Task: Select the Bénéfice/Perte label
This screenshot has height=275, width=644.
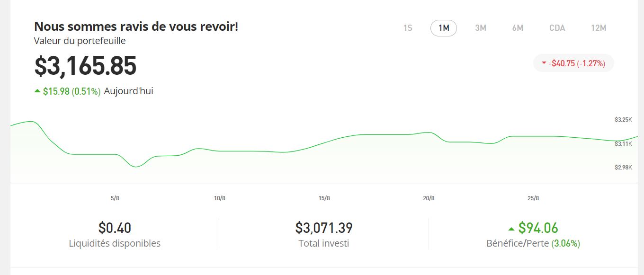Action: [x=518, y=243]
